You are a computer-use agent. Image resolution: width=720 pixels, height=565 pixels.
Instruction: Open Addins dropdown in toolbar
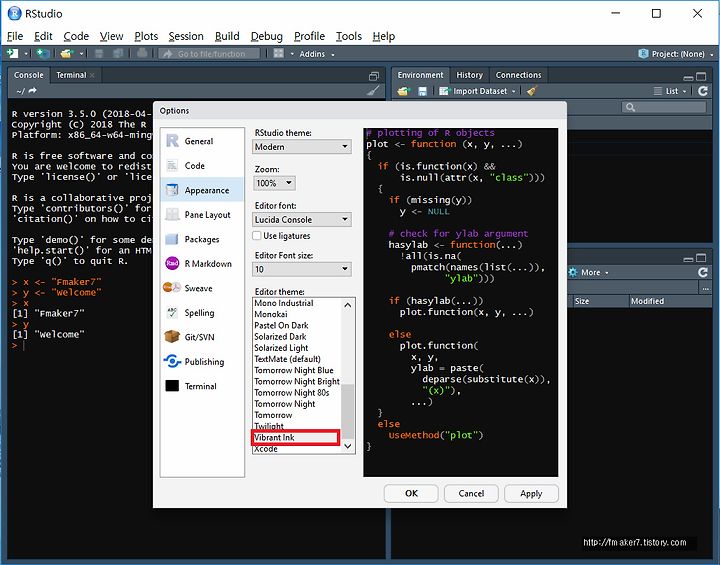(x=317, y=54)
